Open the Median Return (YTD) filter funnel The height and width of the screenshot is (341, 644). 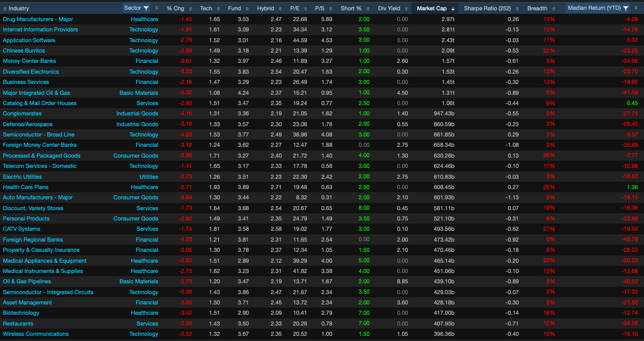coord(625,8)
